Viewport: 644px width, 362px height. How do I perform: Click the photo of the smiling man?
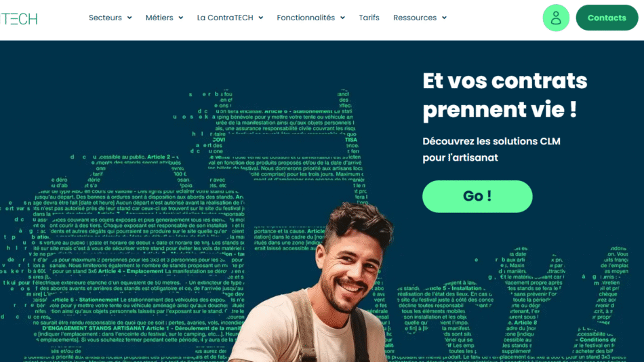click(x=317, y=283)
